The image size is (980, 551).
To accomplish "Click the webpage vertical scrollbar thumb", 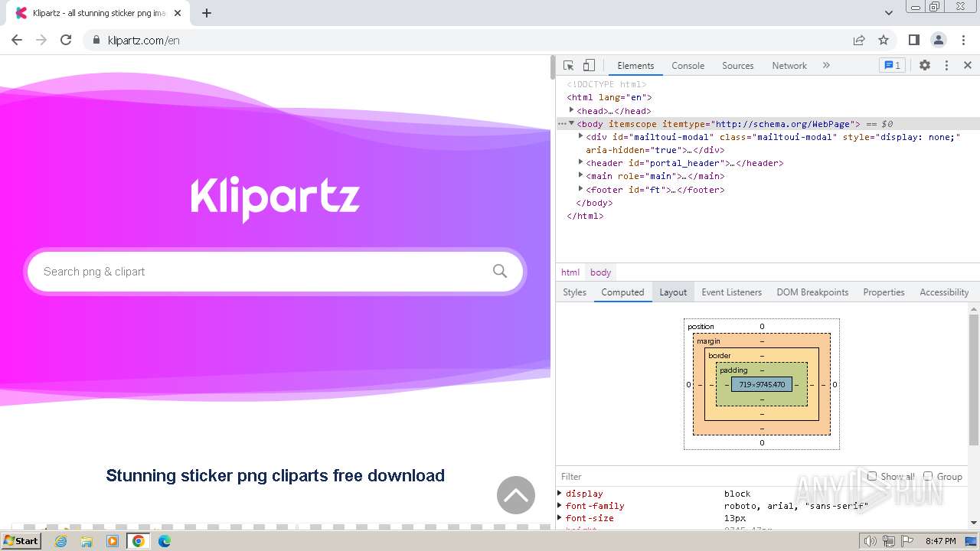I will (x=552, y=68).
